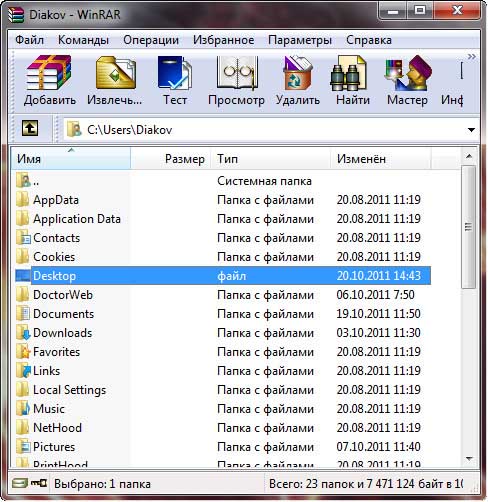Viewport: 488px width, 502px height.
Task: Sort by the Тип column header
Action: (271, 159)
